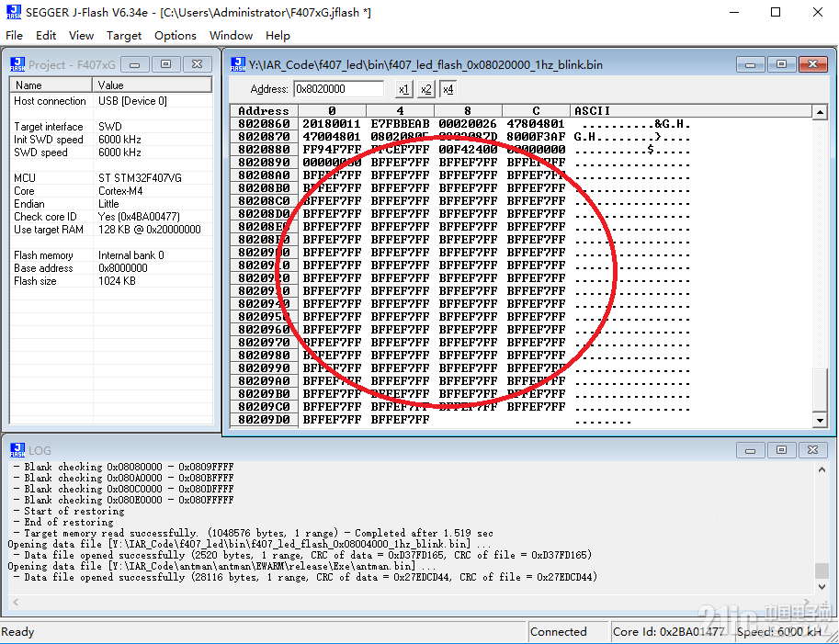Click the J-Flash icon in the main title bar
This screenshot has width=839, height=644.
coord(14,12)
